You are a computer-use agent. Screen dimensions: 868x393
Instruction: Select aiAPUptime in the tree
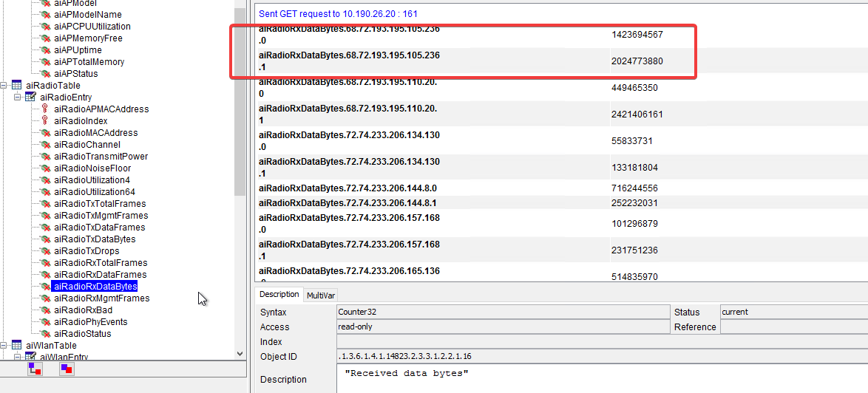point(78,50)
